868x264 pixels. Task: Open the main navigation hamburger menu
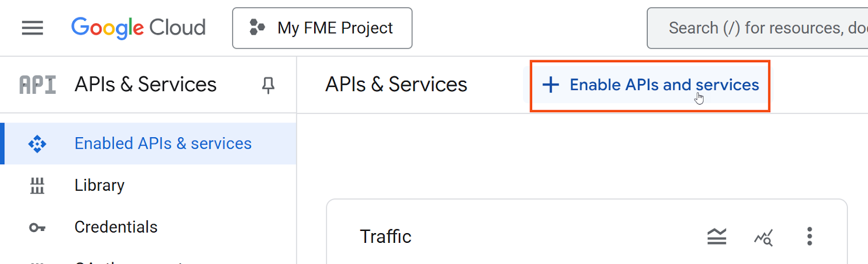[x=32, y=28]
